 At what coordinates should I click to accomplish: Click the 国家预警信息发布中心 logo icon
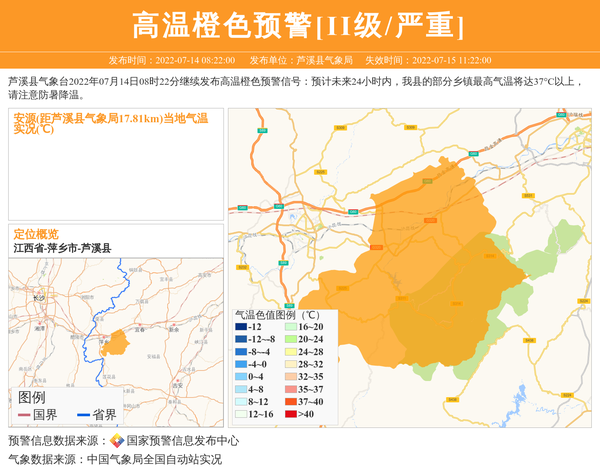[116, 441]
